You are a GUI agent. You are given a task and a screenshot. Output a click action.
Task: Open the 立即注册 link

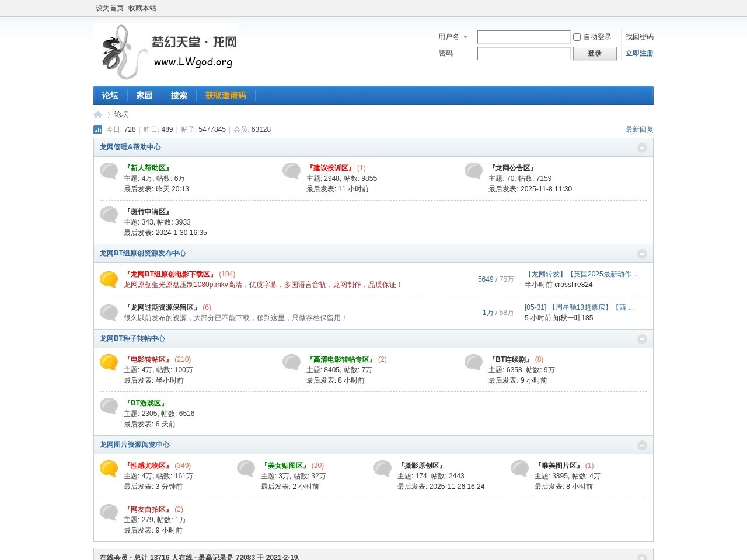click(x=639, y=53)
